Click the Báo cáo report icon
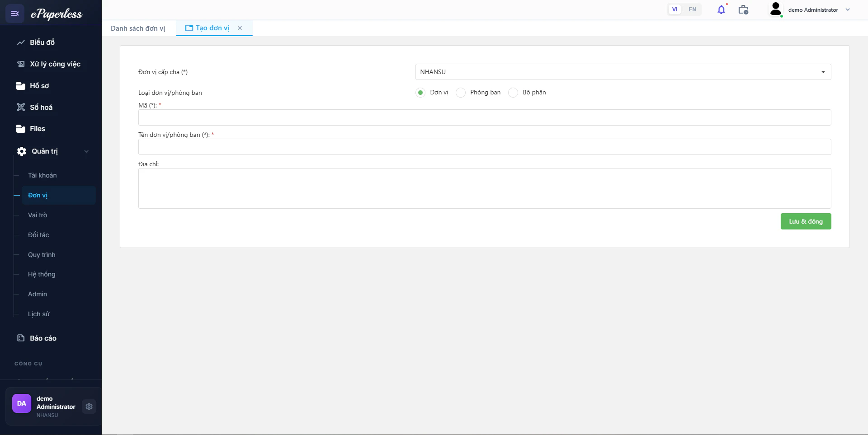868x435 pixels. point(21,338)
